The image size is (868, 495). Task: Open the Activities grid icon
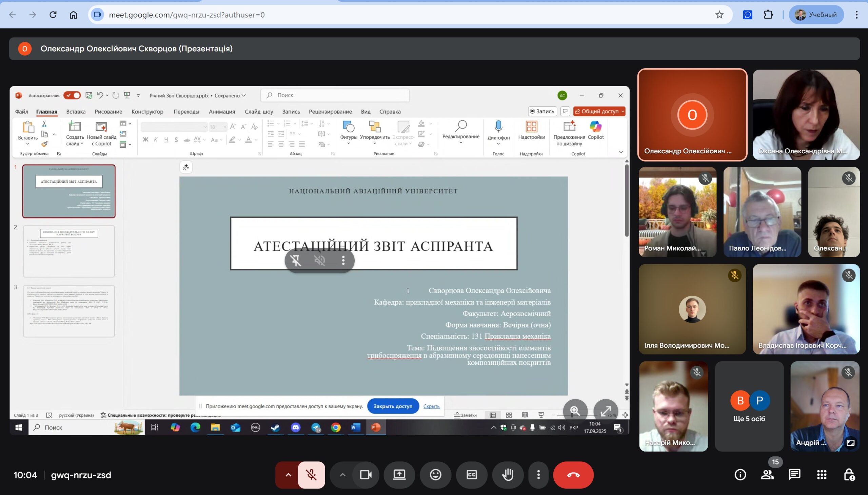(x=822, y=475)
